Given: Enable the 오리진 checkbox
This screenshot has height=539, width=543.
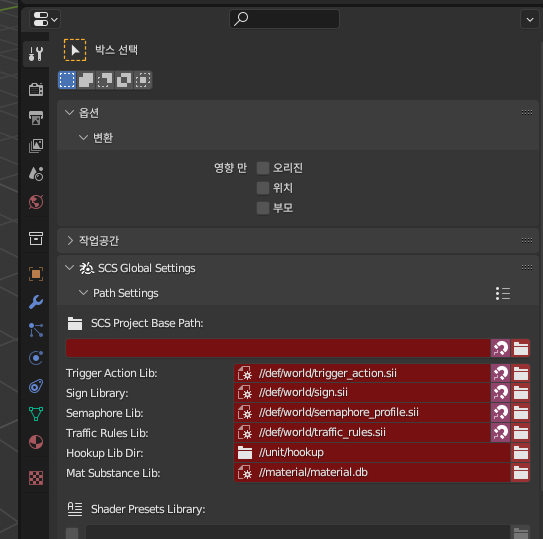Looking at the screenshot, I should 263,168.
